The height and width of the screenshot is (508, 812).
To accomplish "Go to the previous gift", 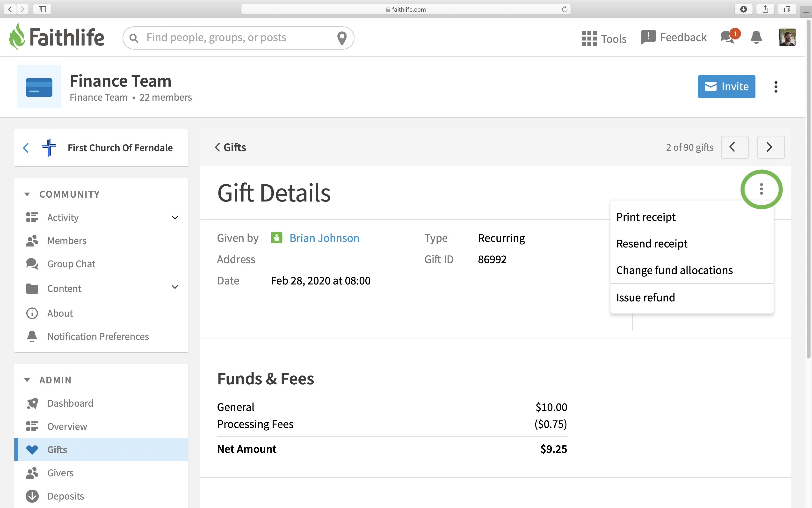I will pos(734,147).
